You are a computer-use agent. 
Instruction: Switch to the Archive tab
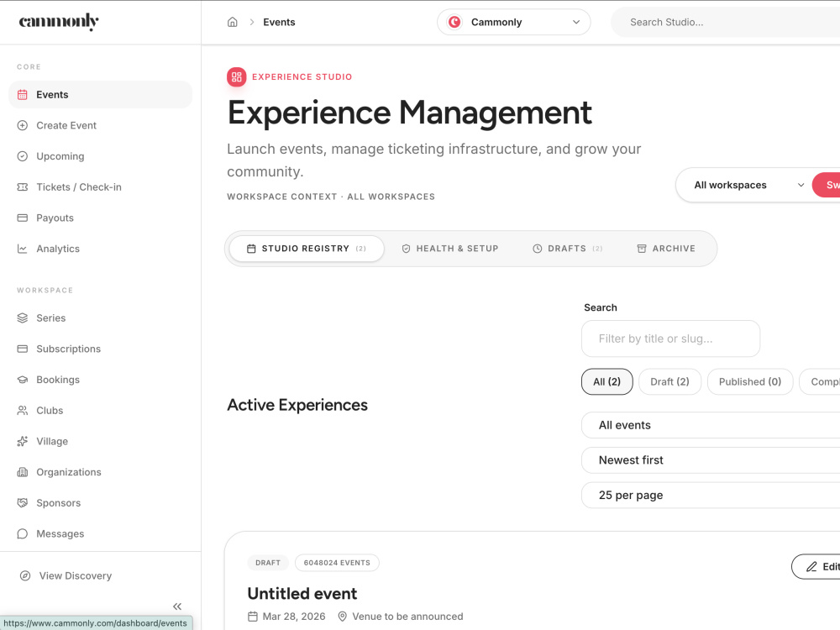tap(666, 249)
